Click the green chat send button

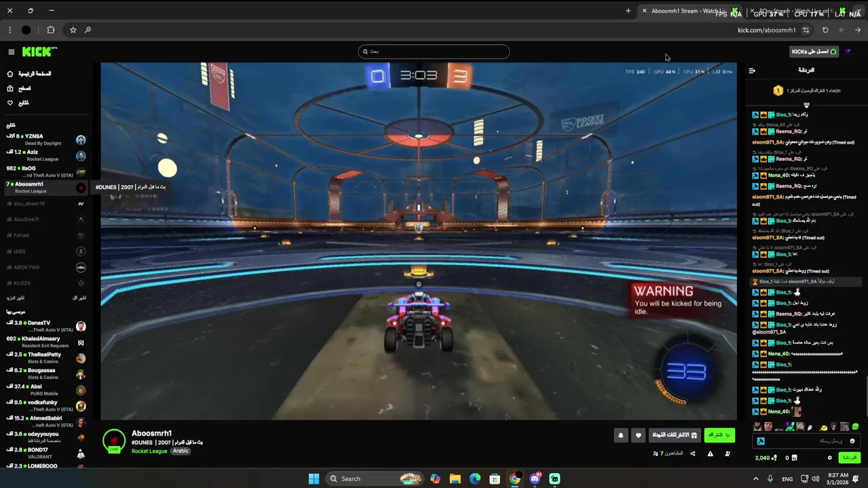pyautogui.click(x=850, y=458)
